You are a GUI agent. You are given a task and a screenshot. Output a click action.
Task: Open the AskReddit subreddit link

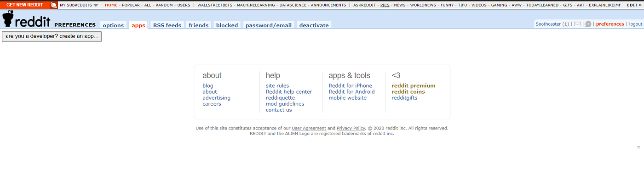tap(364, 5)
